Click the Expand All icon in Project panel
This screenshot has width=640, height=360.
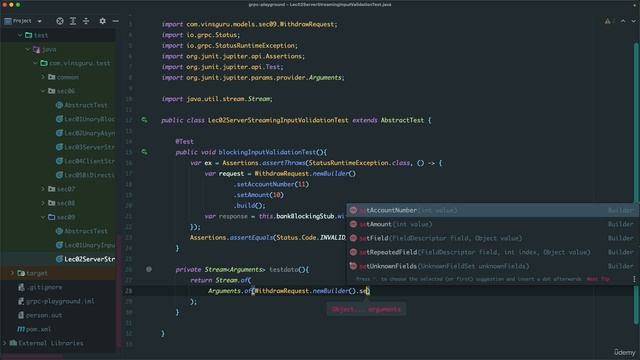[73, 21]
